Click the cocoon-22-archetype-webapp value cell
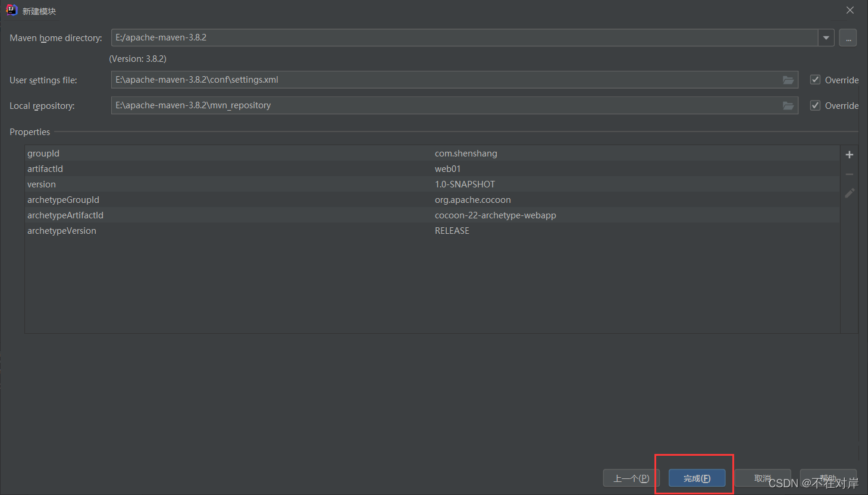Viewport: 868px width, 495px height. 495,215
